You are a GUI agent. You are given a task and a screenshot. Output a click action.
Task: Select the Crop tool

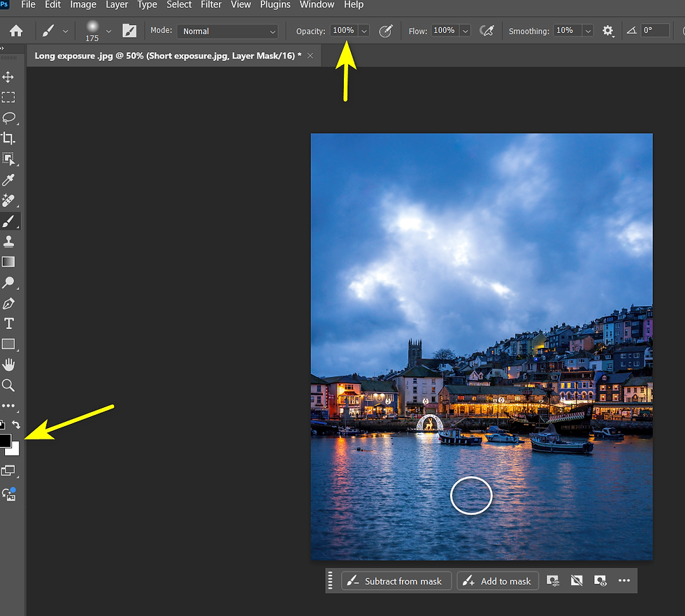8,138
